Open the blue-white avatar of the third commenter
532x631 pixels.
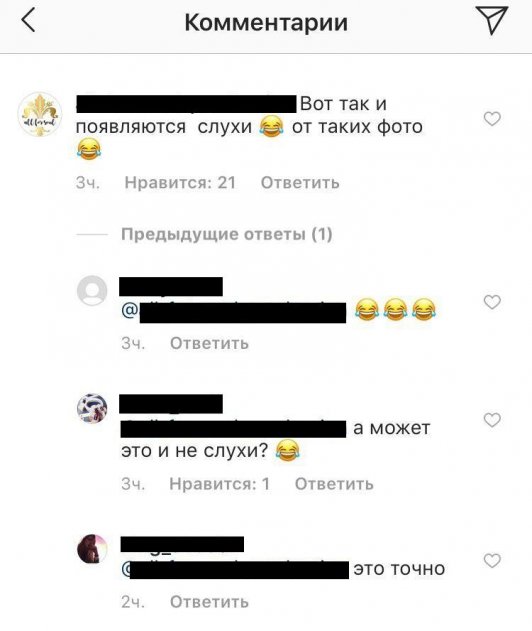[92, 408]
